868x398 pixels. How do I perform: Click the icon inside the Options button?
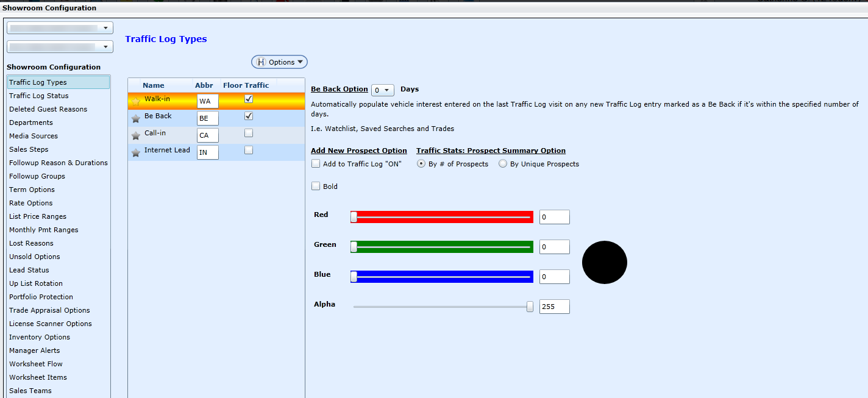[261, 62]
